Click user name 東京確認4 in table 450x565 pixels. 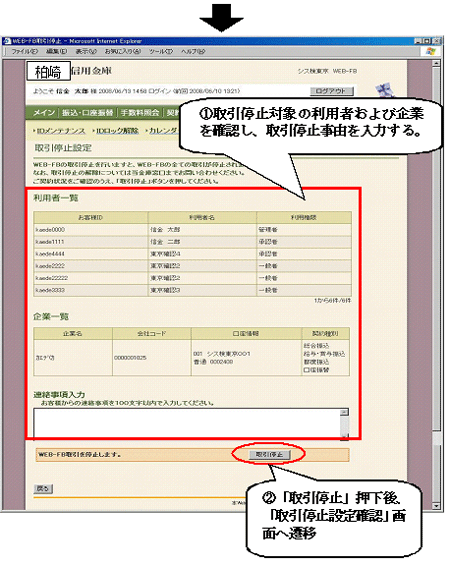click(x=165, y=254)
